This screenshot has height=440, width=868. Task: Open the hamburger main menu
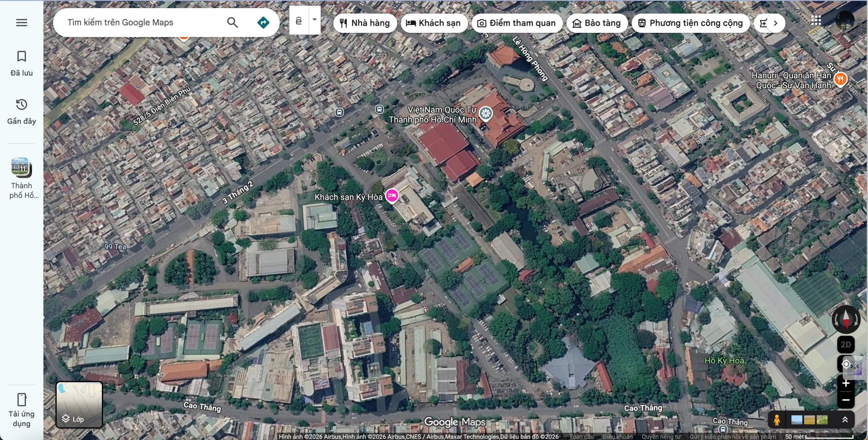pyautogui.click(x=22, y=23)
